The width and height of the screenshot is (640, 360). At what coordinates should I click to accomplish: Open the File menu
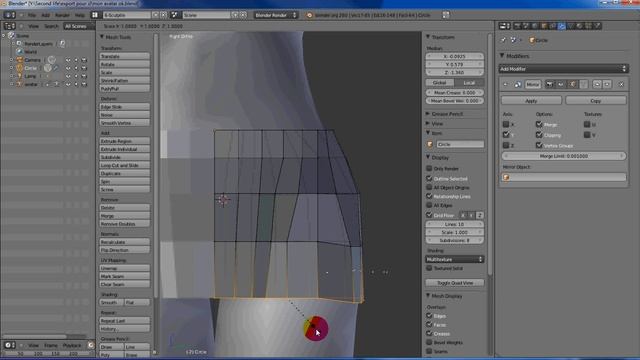point(31,15)
